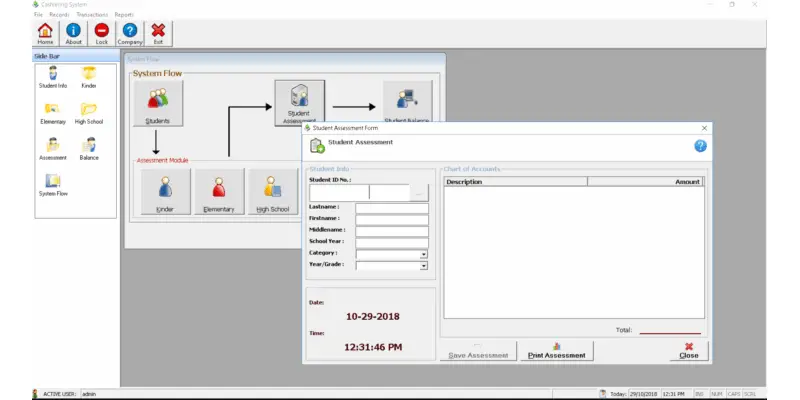Click the Description column header
This screenshot has width=800, height=400.
coord(515,182)
